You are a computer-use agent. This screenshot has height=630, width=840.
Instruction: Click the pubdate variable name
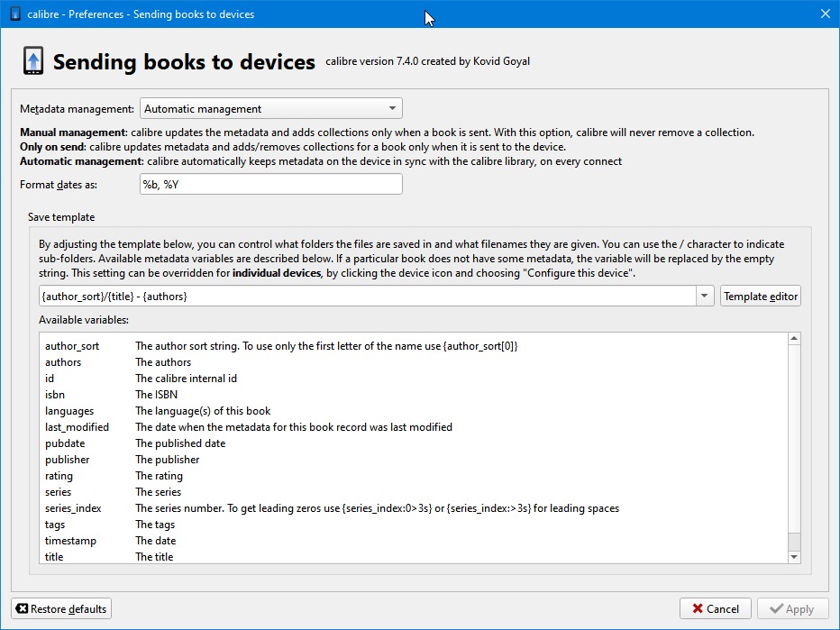(x=65, y=443)
